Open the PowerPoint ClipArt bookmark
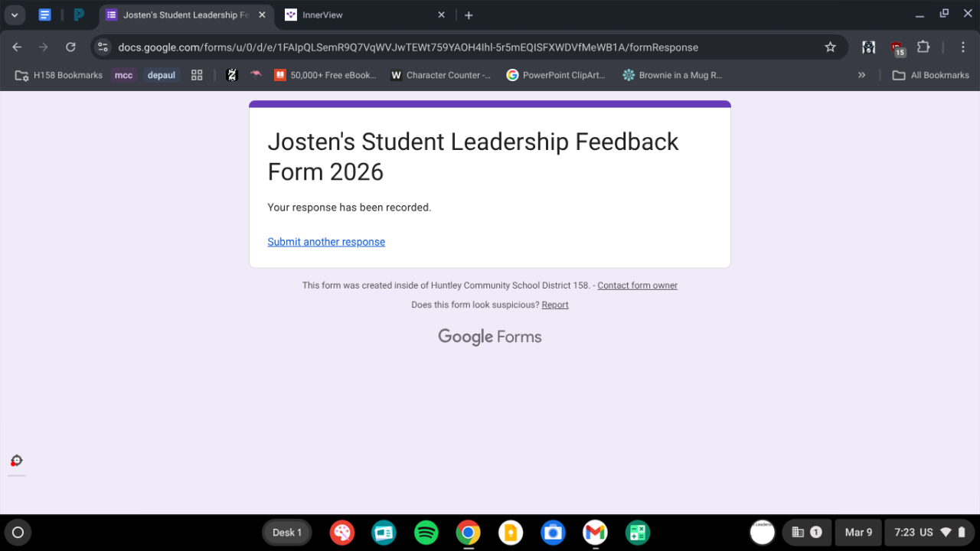980x551 pixels. tap(556, 75)
